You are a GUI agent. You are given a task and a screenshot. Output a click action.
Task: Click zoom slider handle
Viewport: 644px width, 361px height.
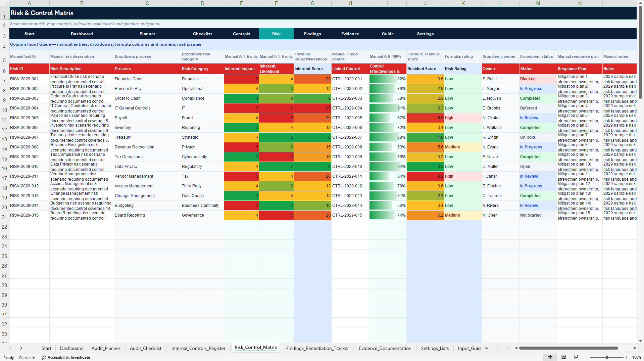coord(607,357)
